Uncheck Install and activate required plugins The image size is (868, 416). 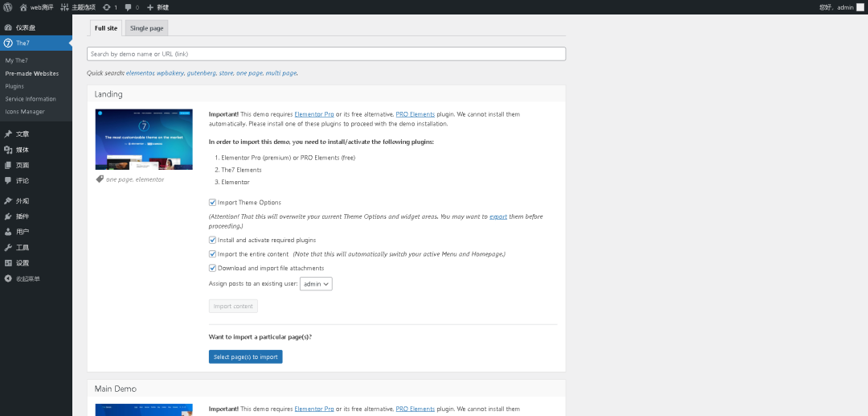pos(212,241)
